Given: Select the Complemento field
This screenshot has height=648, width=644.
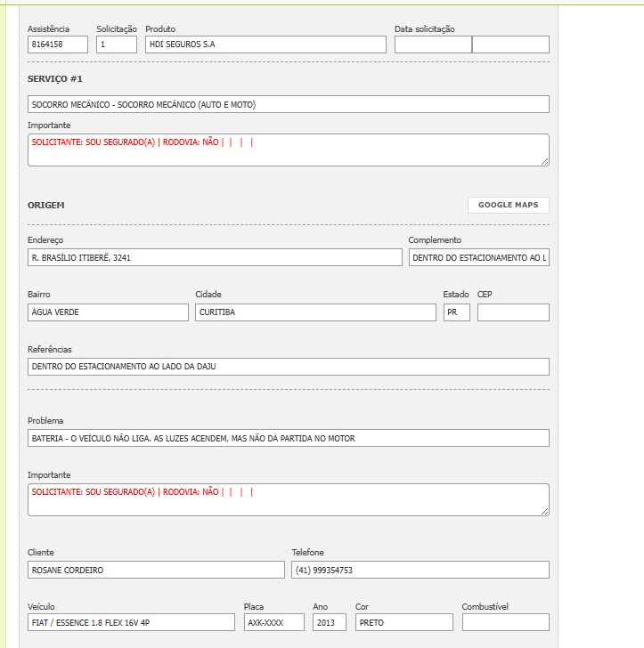Looking at the screenshot, I should tap(479, 257).
